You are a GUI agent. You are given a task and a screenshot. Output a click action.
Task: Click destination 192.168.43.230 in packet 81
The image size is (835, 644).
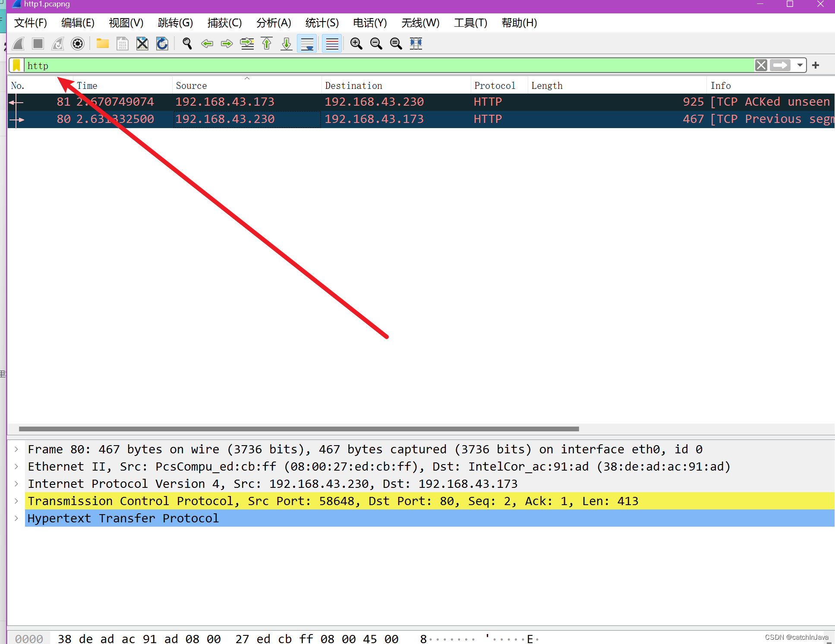pyautogui.click(x=374, y=102)
